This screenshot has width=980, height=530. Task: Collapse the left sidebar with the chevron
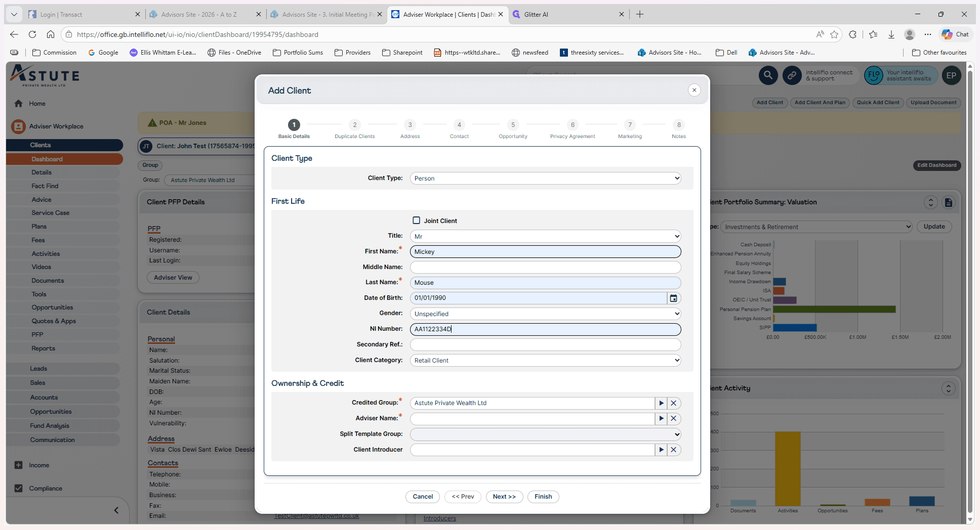pos(116,510)
